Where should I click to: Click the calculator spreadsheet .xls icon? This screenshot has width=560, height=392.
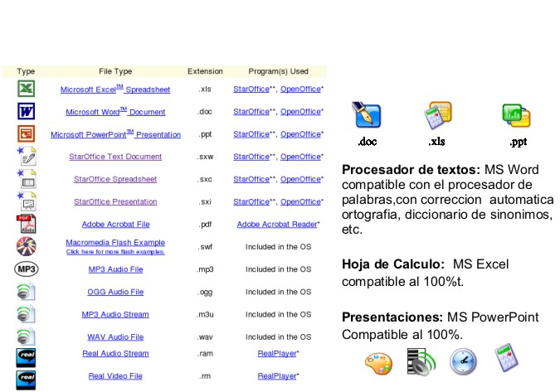pyautogui.click(x=438, y=115)
